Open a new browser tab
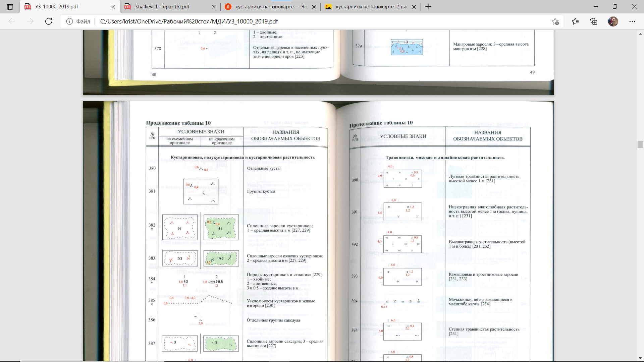 coord(428,7)
